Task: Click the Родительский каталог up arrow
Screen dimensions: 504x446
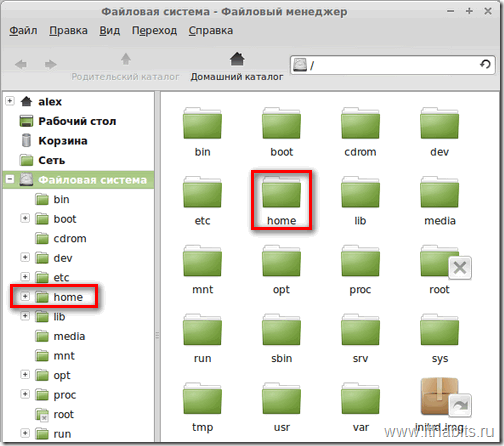Action: click(x=126, y=59)
